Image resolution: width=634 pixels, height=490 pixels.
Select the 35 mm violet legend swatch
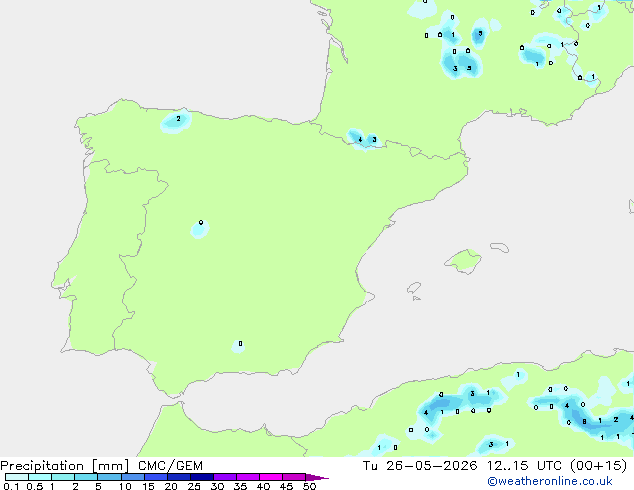click(248, 477)
